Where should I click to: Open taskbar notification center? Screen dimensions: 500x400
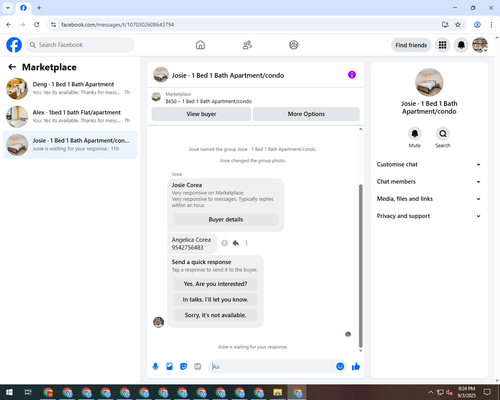pos(487,392)
